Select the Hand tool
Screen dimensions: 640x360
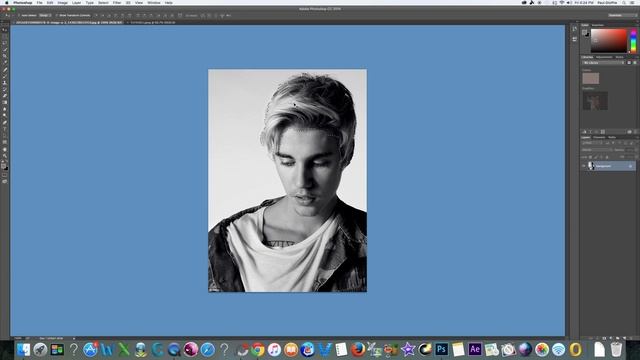pos(5,149)
